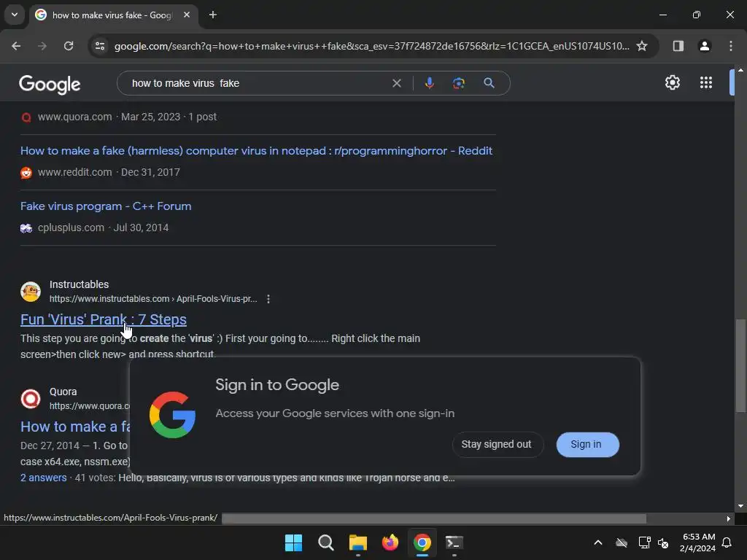Open Google quick settings gear
This screenshot has height=560, width=747.
click(672, 83)
